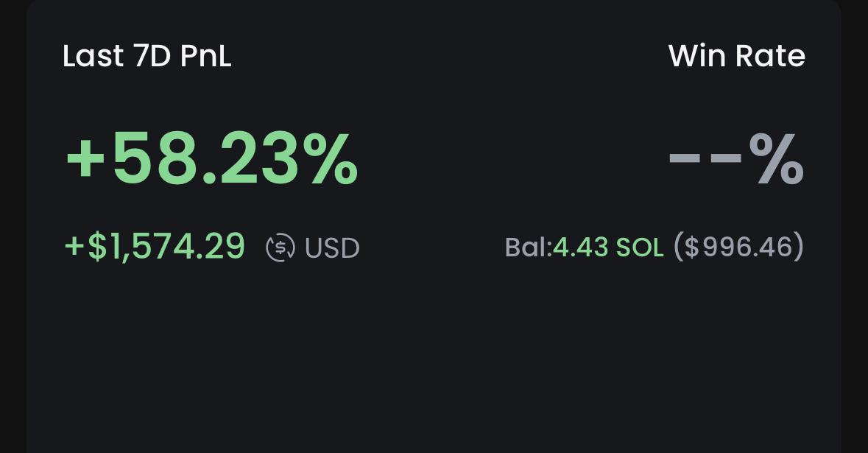Viewport: 868px width, 453px height.
Task: Click the dollar sign inside the currency icon
Action: pos(280,248)
